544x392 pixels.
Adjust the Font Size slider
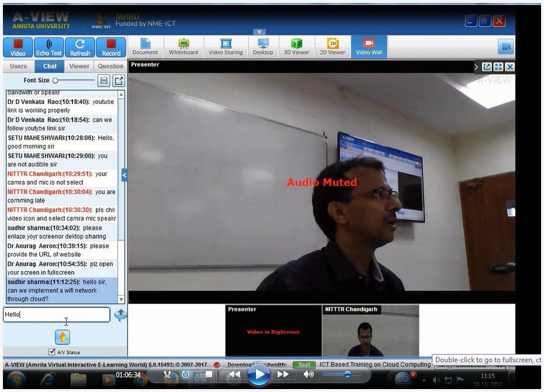pos(56,81)
